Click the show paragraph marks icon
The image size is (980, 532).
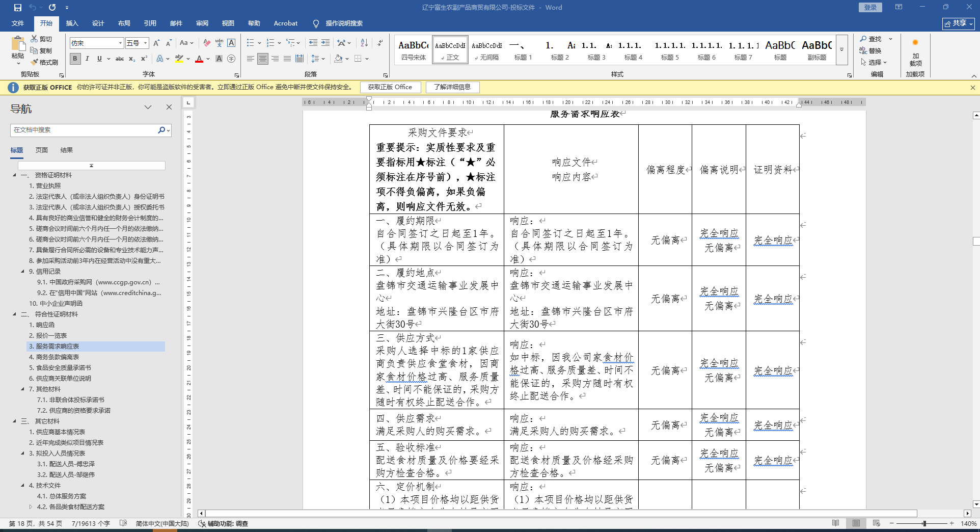380,43
